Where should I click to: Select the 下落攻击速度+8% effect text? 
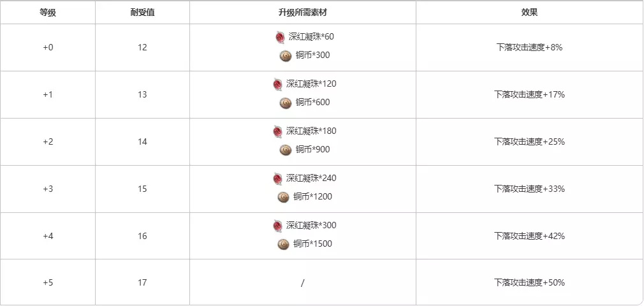(529, 47)
